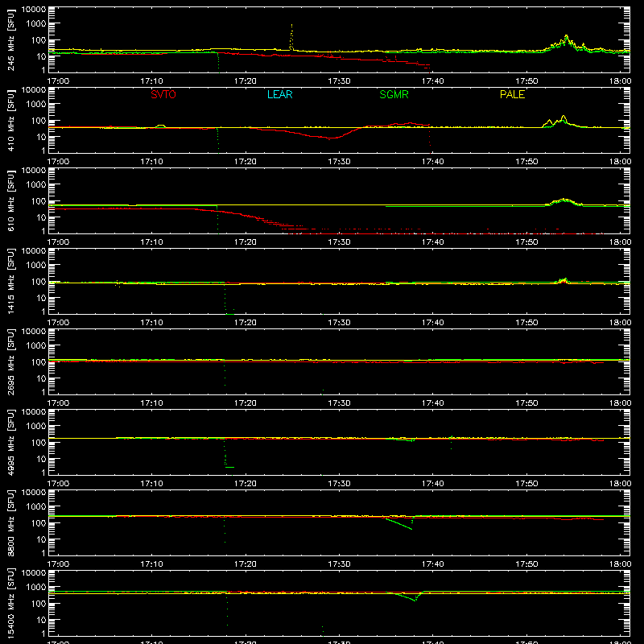The image size is (644, 644).
Task: Click the 17:50 tick under the 2695 MHz panel
Action: [526, 403]
